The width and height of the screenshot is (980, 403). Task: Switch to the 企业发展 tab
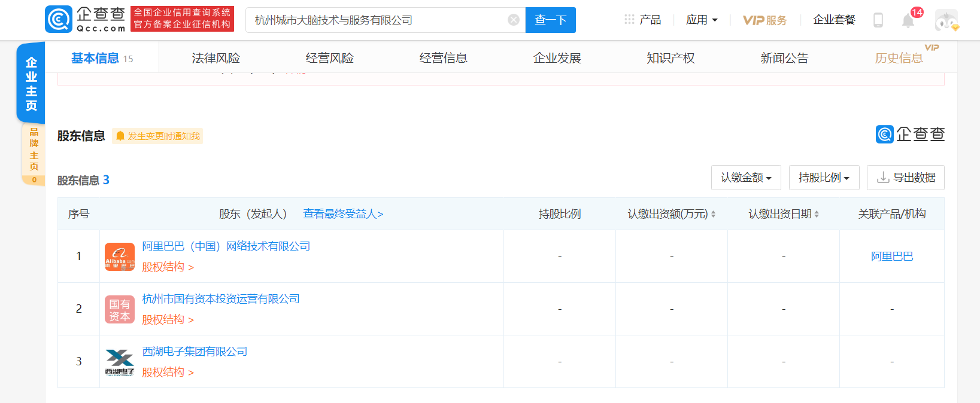[x=557, y=58]
